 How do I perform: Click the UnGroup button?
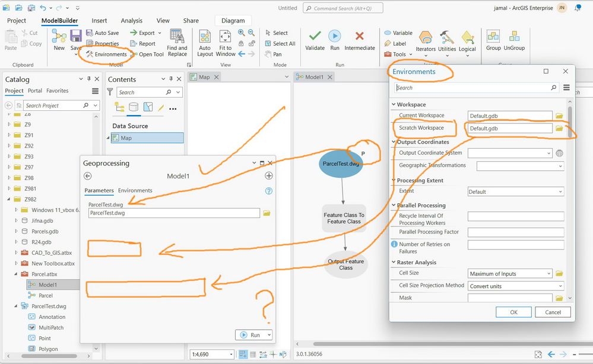tap(514, 40)
